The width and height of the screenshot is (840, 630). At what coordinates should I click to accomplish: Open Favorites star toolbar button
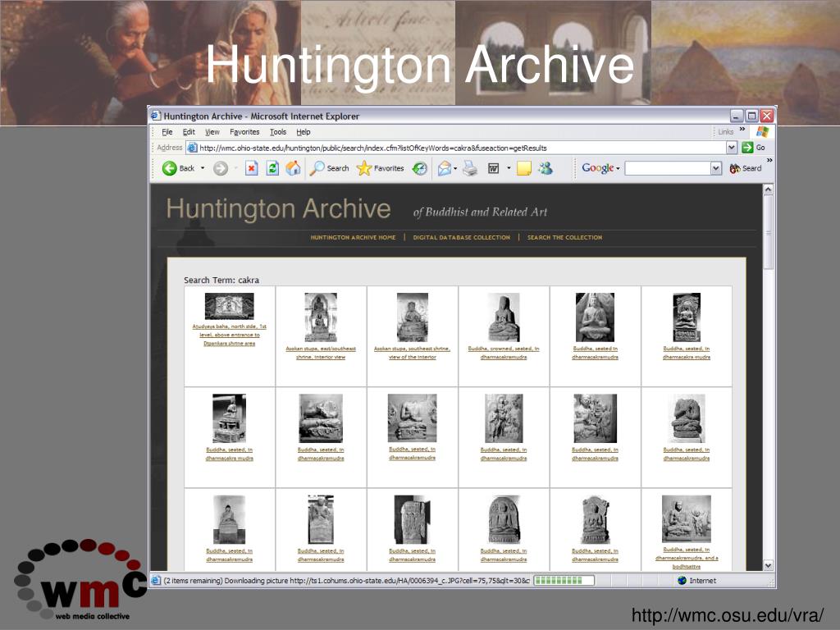tap(381, 168)
